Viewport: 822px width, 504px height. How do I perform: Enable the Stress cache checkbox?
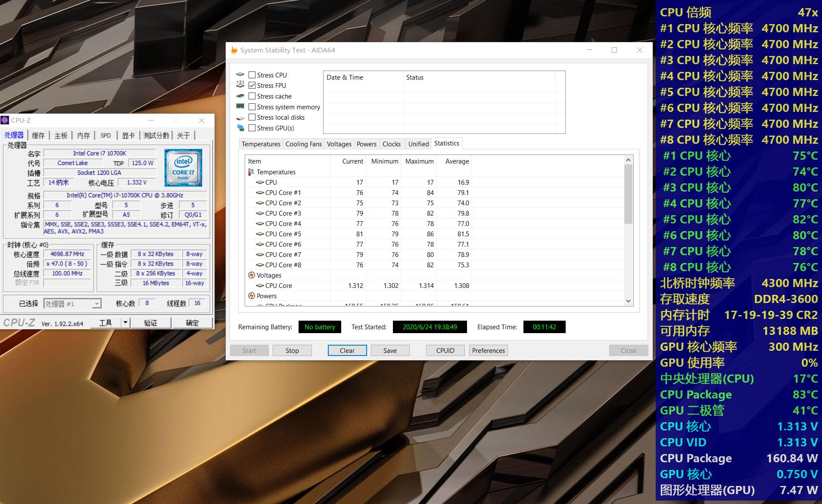[x=252, y=96]
